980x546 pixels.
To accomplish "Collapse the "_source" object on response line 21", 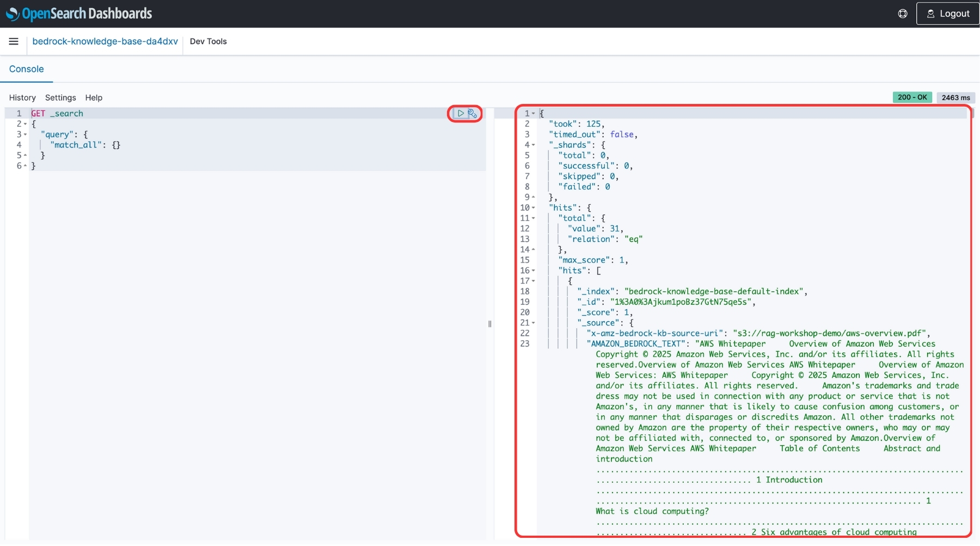I will coord(534,323).
